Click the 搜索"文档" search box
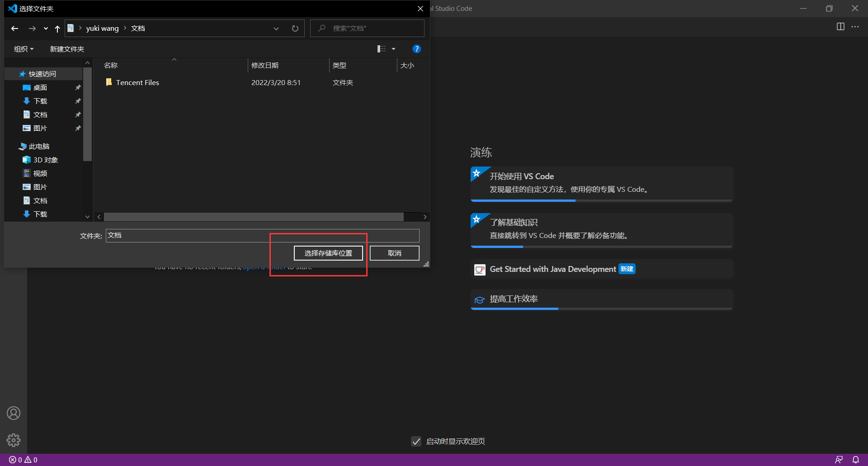The height and width of the screenshot is (466, 868). click(367, 28)
